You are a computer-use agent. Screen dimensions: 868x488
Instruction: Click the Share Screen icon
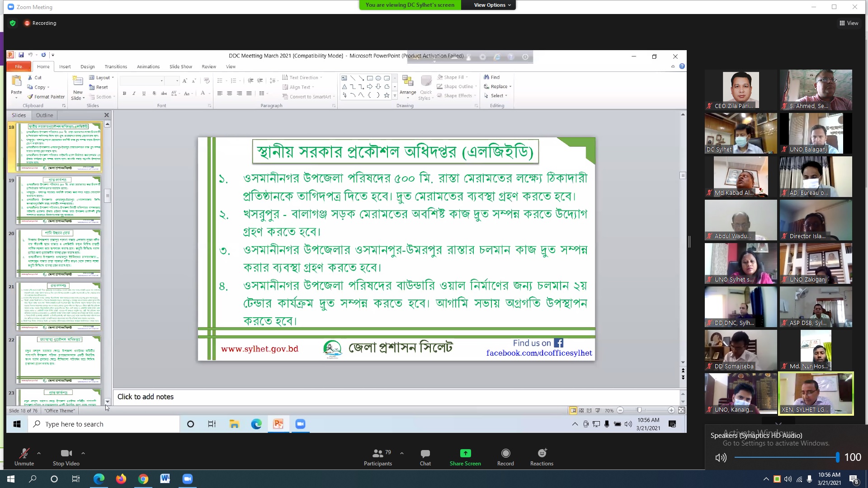coord(465,454)
